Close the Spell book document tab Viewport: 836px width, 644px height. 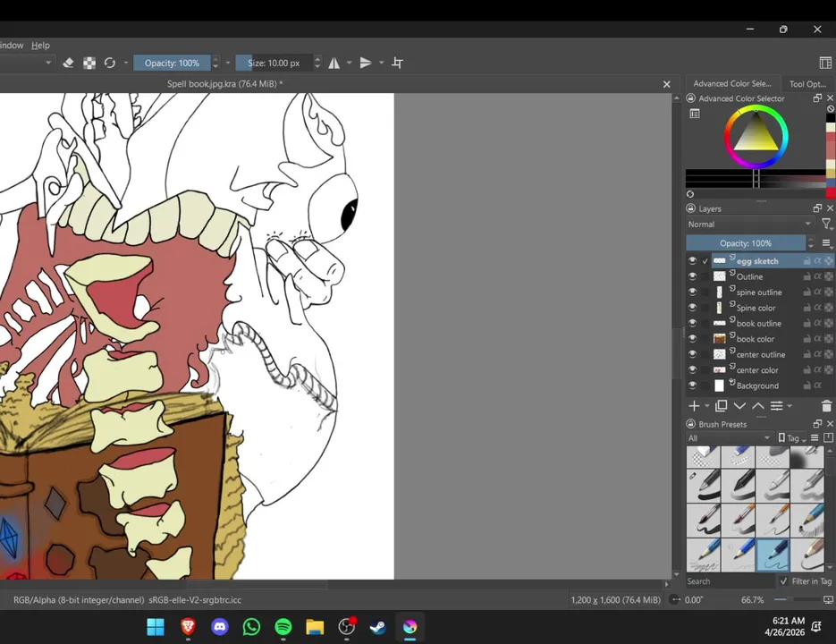point(666,84)
